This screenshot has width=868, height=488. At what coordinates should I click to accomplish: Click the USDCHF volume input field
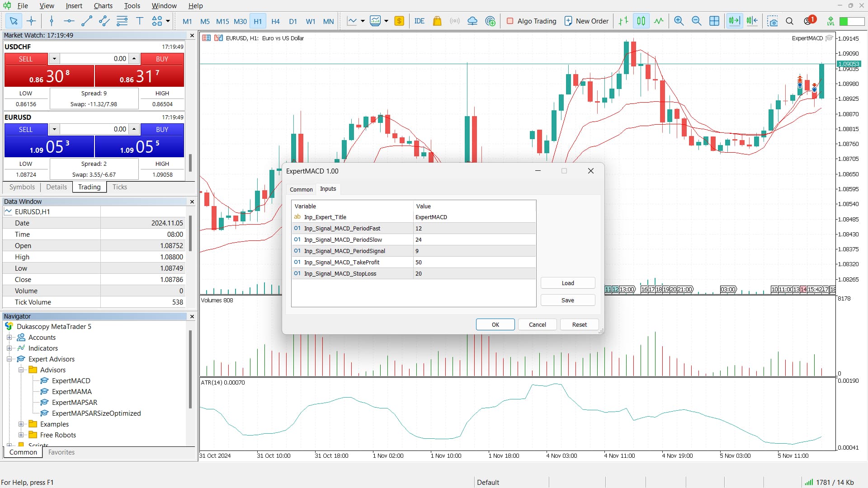(x=94, y=59)
